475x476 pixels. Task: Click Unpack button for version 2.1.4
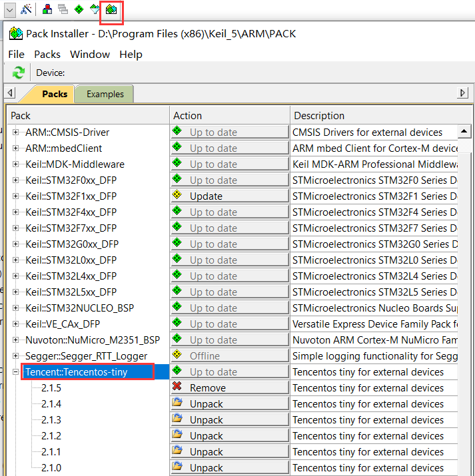[230, 403]
